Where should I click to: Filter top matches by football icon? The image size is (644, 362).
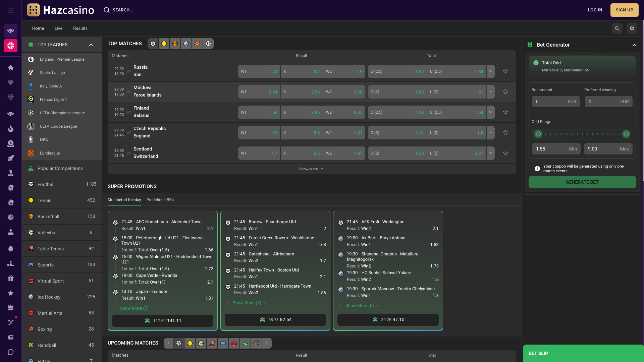pyautogui.click(x=153, y=44)
